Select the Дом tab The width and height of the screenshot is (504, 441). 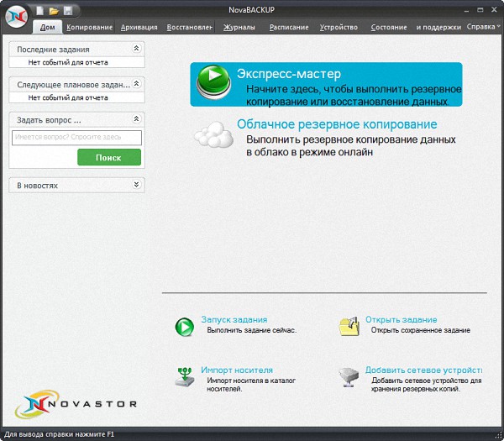(48, 28)
